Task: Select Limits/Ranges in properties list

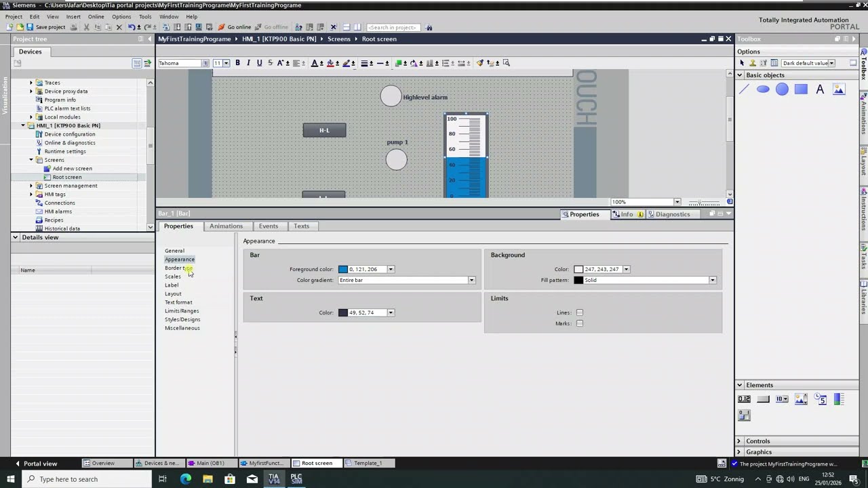Action: click(182, 311)
